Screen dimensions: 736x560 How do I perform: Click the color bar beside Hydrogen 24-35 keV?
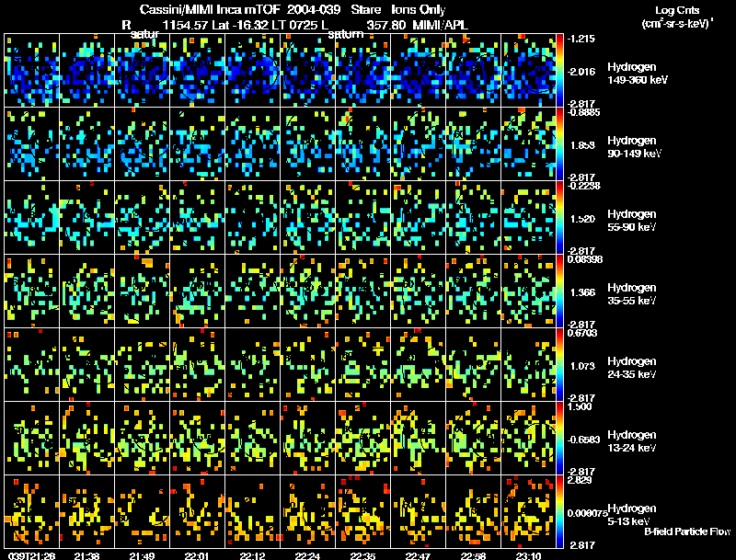[x=559, y=365]
